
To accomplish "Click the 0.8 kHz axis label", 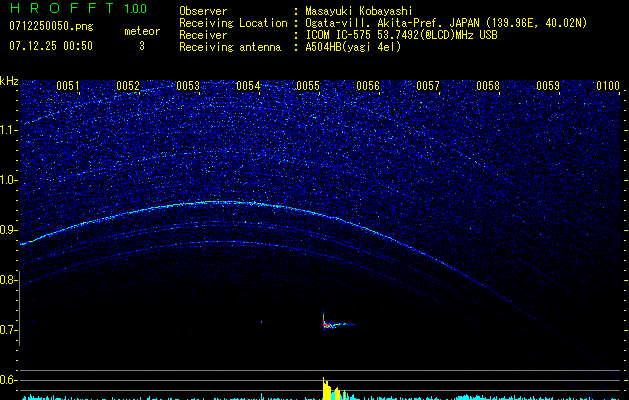I will coord(9,280).
